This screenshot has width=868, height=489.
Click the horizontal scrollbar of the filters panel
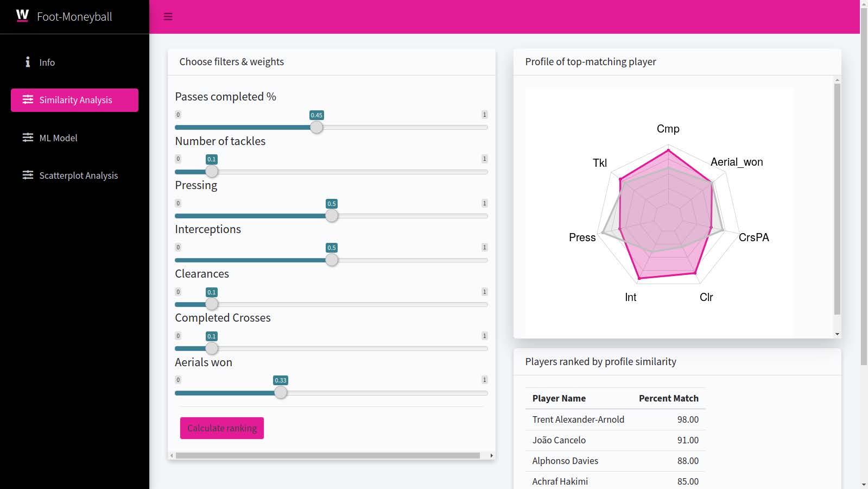pos(328,456)
